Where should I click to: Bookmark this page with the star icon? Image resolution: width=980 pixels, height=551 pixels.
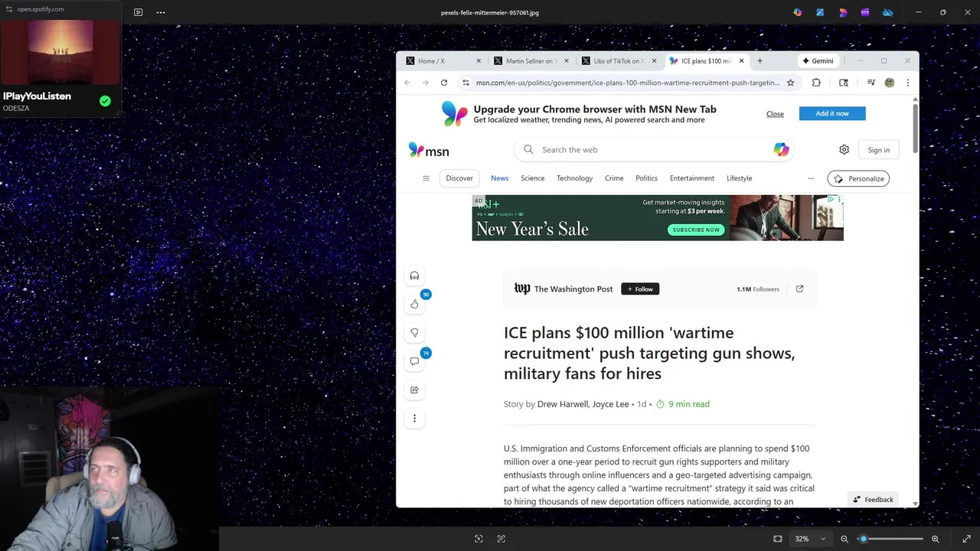pyautogui.click(x=791, y=83)
